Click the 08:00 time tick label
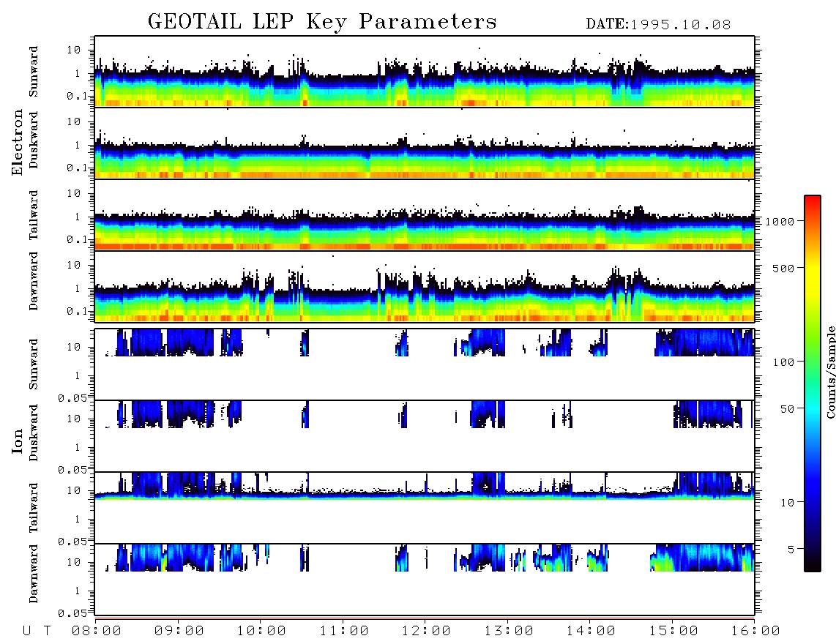 (97, 632)
